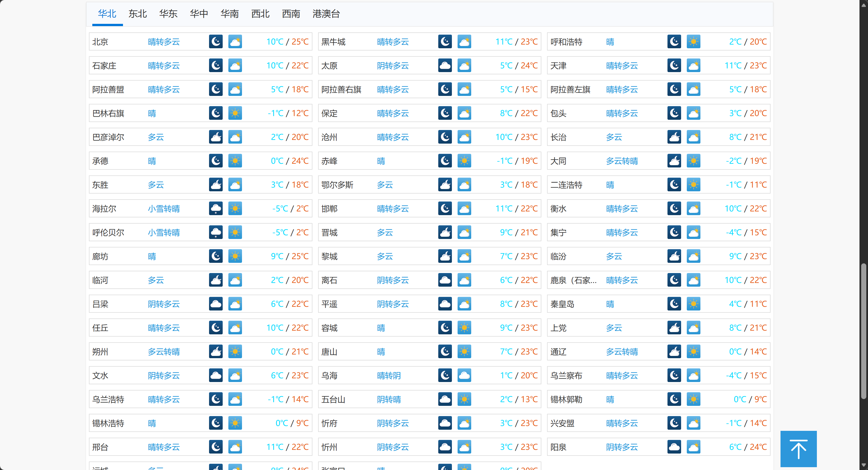The width and height of the screenshot is (868, 470).
Task: Click Beijing's night moon weather icon
Action: 216,41
